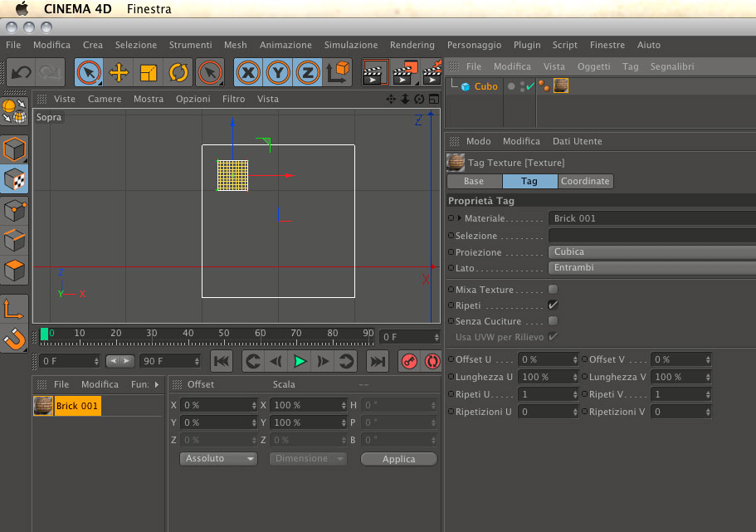Click viewport zoom icon
Screen dimensions: 756x532
(405, 99)
